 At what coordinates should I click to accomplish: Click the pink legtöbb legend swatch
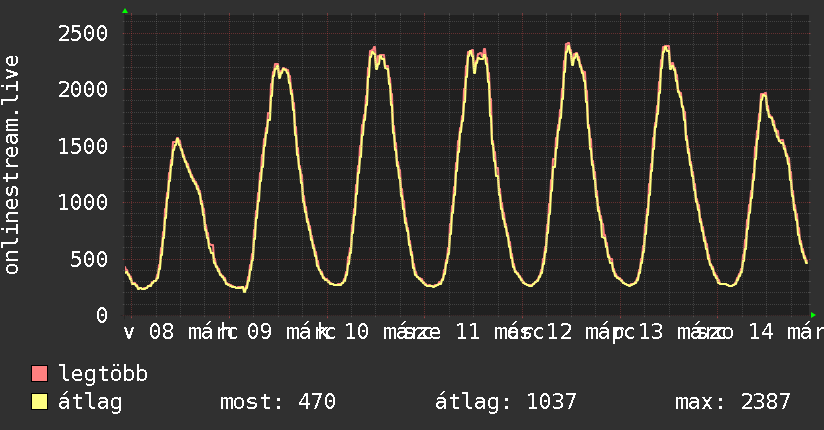click(39, 374)
